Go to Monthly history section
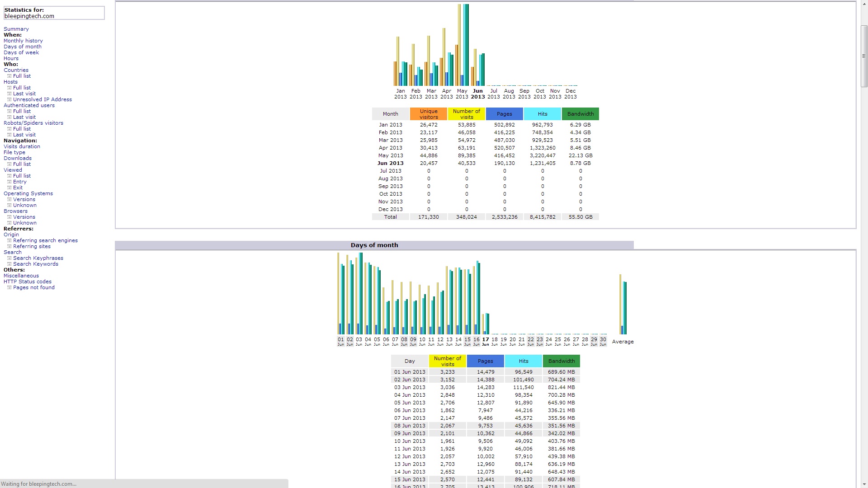The height and width of the screenshot is (488, 868). 23,41
